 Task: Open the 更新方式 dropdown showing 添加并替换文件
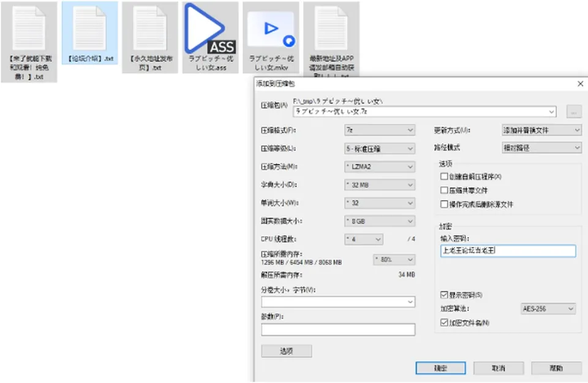(541, 130)
